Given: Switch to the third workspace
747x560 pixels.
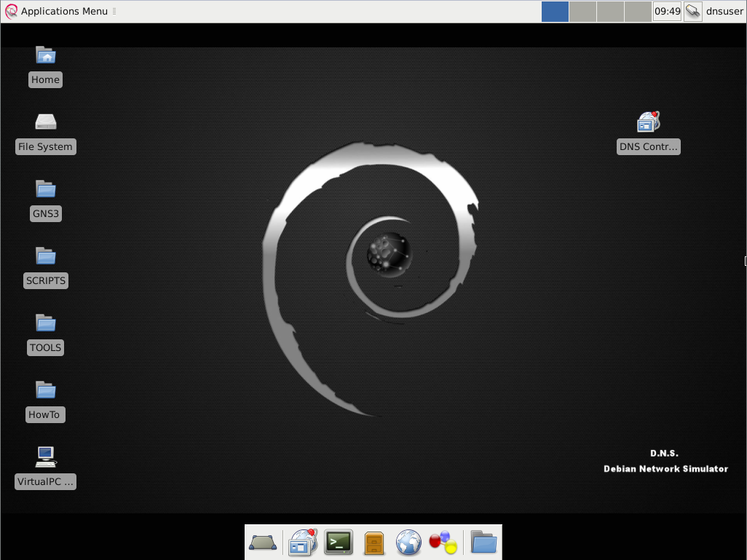Looking at the screenshot, I should pyautogui.click(x=610, y=12).
